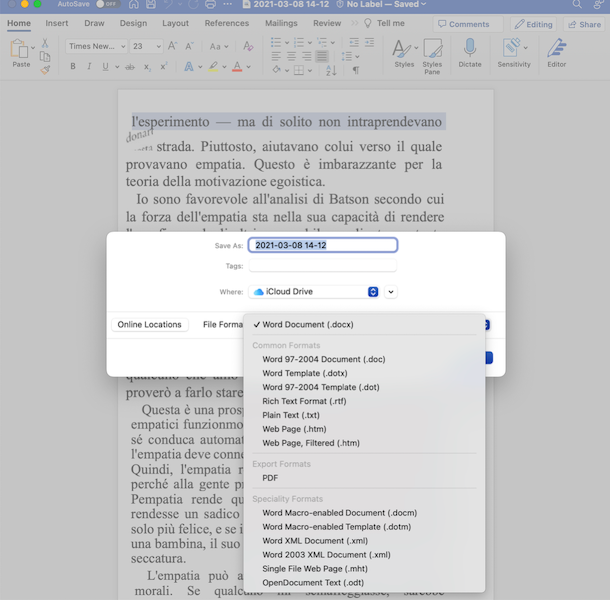Click the Print icon in title bar
The height and width of the screenshot is (600, 610).
210,4
